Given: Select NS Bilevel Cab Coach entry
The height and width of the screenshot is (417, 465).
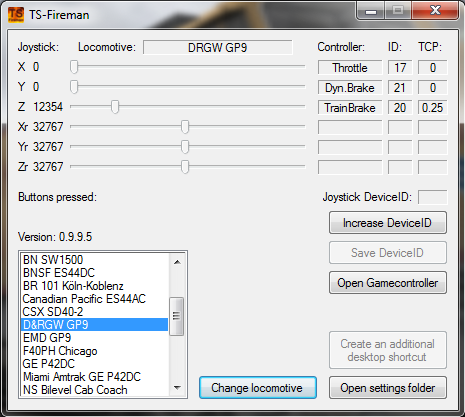Looking at the screenshot, I should coord(95,390).
